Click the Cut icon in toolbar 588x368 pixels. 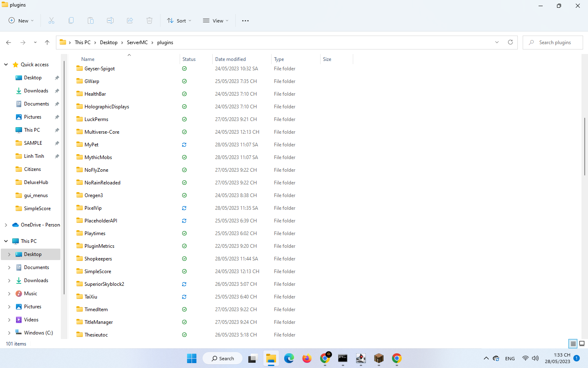51,20
